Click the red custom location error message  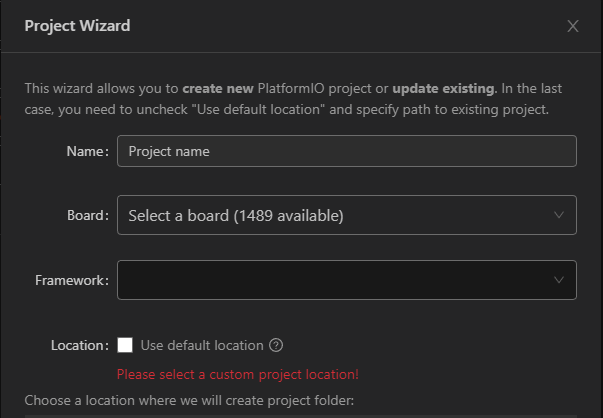click(x=237, y=375)
